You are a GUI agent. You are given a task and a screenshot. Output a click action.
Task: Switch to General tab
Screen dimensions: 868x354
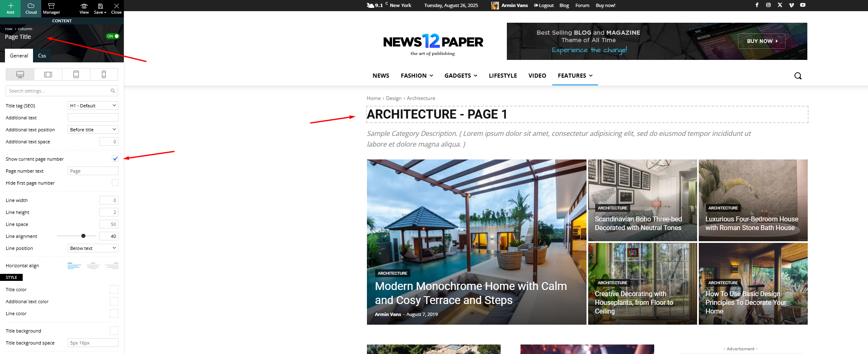(19, 56)
